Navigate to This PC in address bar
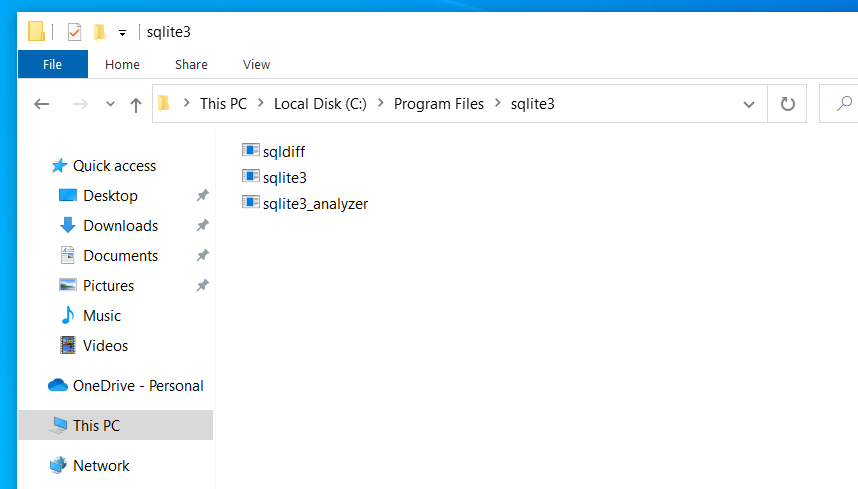 [x=223, y=104]
